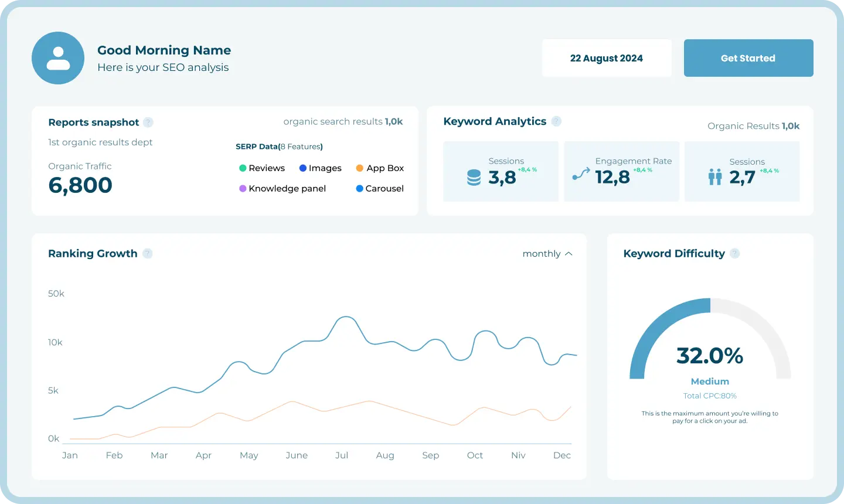Select the Carousel legend label
The height and width of the screenshot is (504, 844).
384,189
